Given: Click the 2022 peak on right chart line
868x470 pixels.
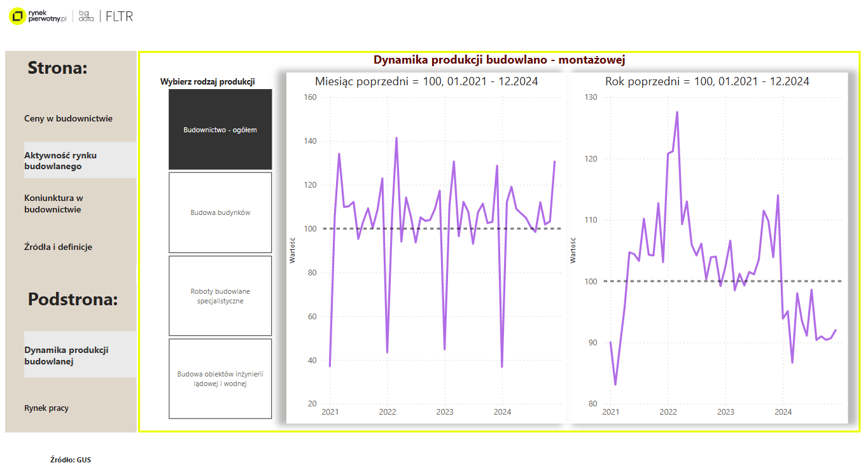Looking at the screenshot, I should pos(677,113).
